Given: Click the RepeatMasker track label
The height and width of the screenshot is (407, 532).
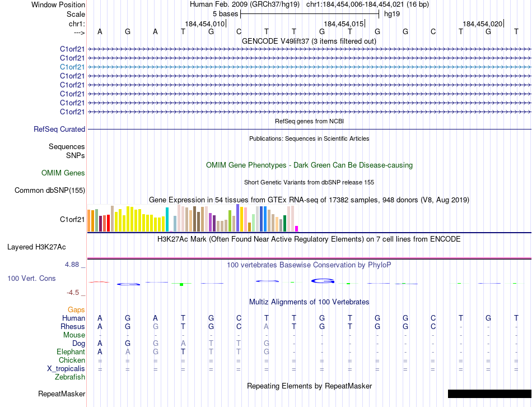Looking at the screenshot, I should point(62,394).
